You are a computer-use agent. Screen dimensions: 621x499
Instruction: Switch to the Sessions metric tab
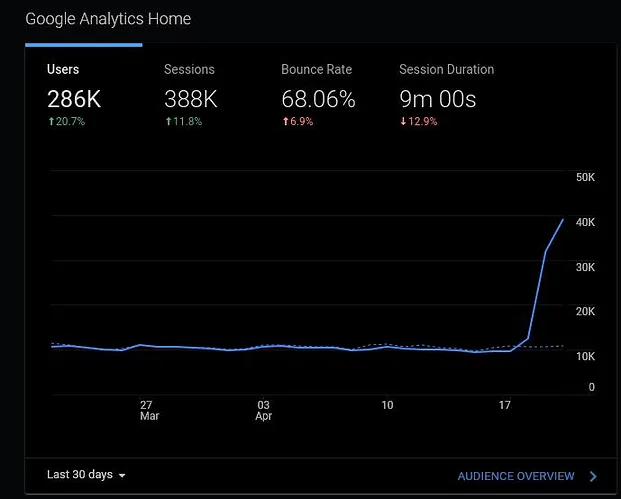(191, 95)
